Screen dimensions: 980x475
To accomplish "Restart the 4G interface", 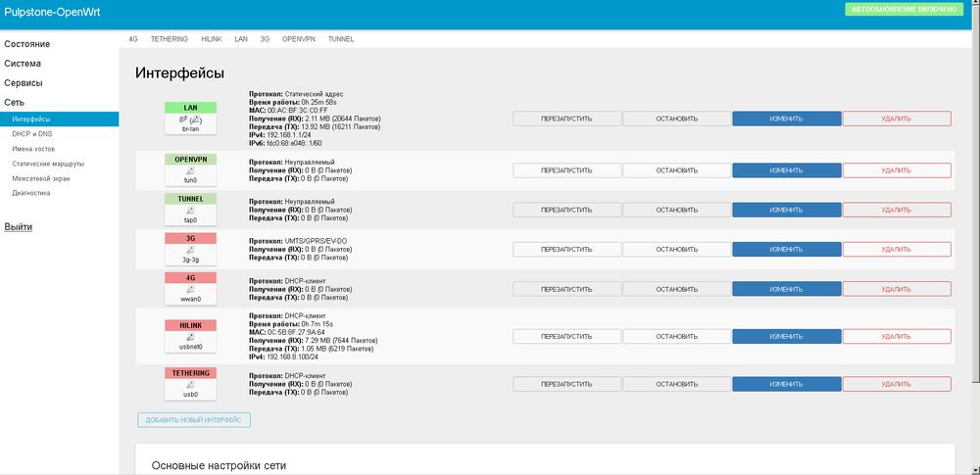I will (x=566, y=289).
